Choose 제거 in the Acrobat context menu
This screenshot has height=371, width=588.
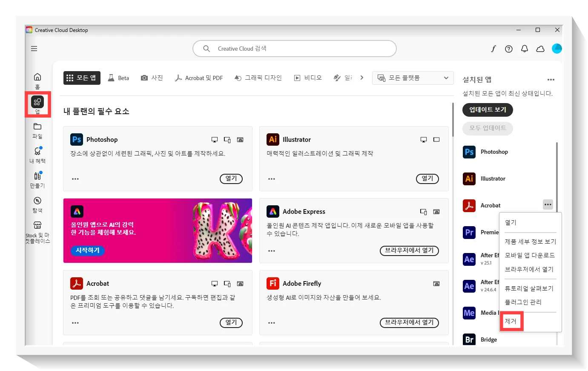click(511, 321)
